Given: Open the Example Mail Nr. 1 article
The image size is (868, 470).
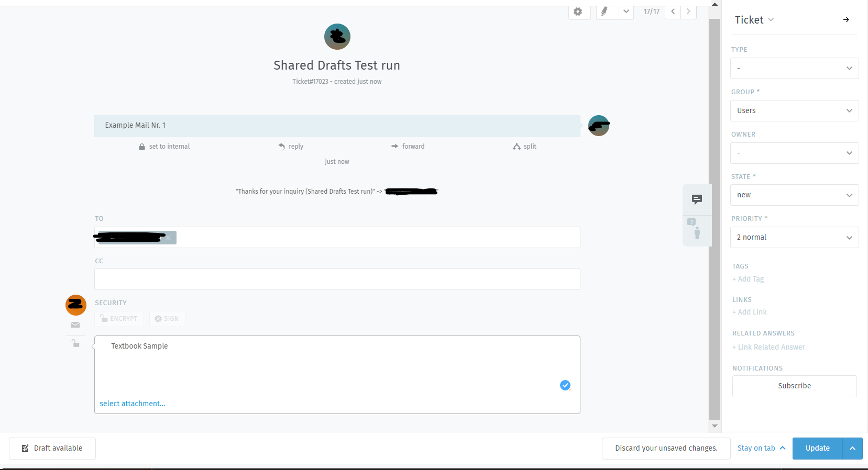Looking at the screenshot, I should coord(337,126).
